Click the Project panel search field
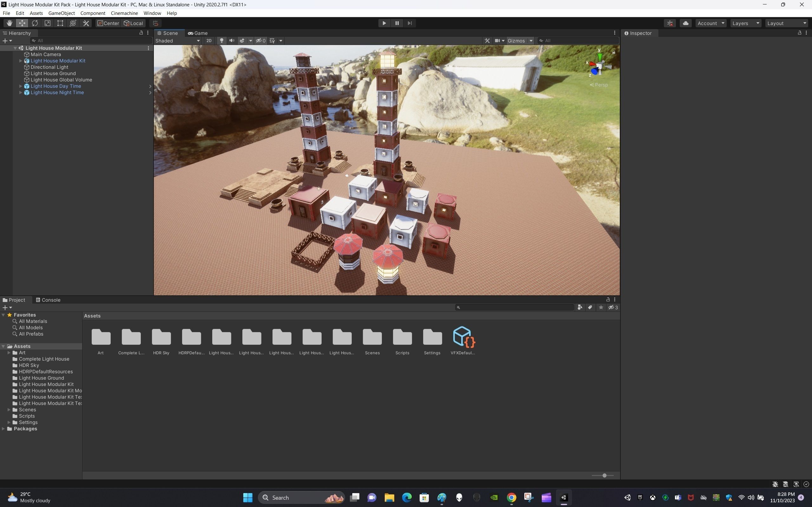This screenshot has height=507, width=812. click(x=515, y=307)
